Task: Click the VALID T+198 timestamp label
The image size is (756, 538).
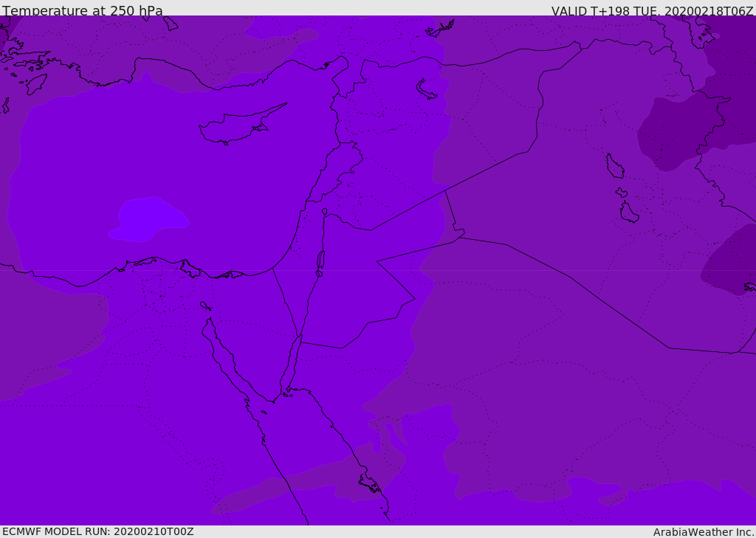Action: 652,11
